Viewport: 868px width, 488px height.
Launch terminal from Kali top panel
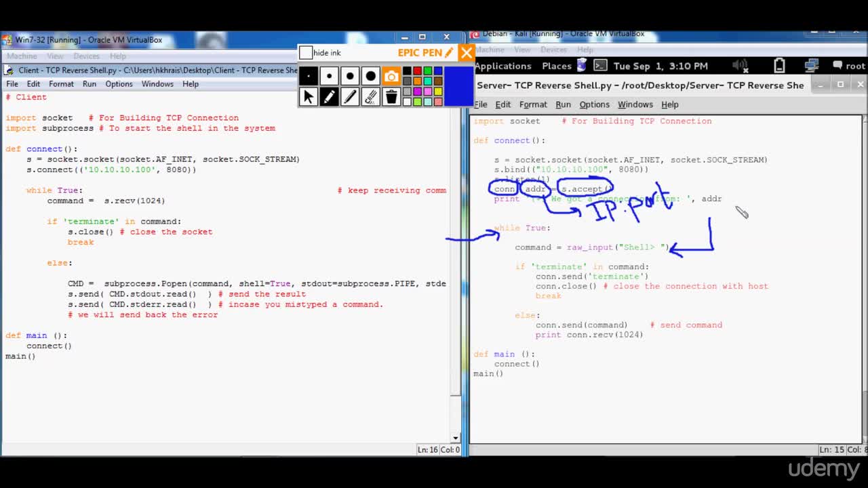600,66
